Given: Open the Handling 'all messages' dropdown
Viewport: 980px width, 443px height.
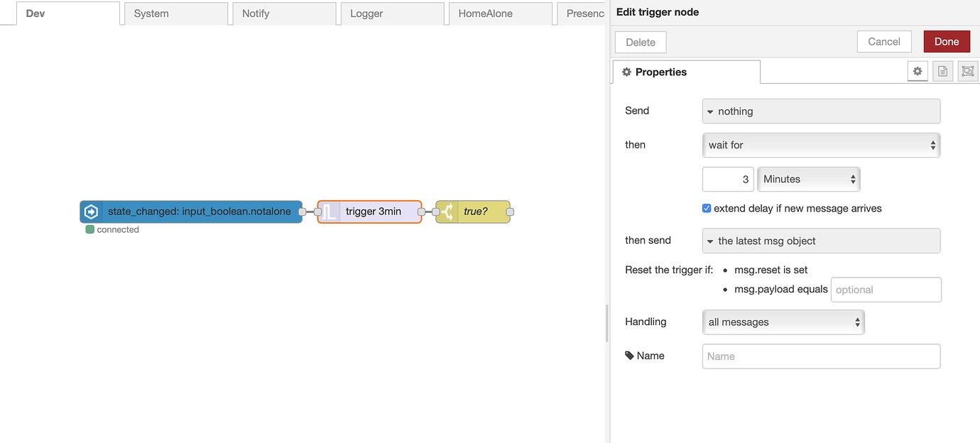Looking at the screenshot, I should [x=783, y=322].
